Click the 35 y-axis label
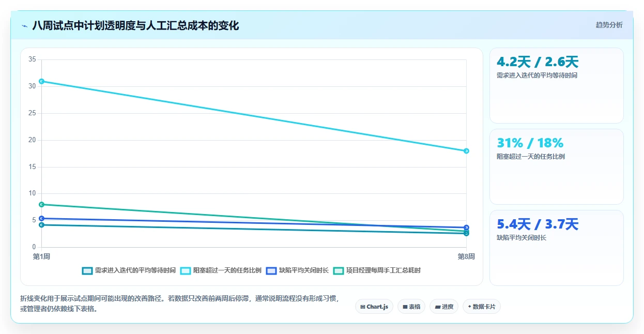 pyautogui.click(x=32, y=59)
